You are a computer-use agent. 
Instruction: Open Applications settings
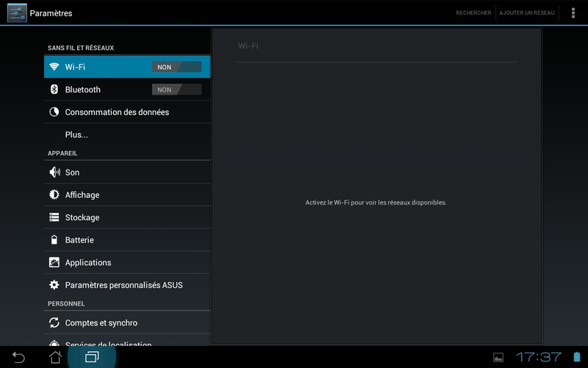pyautogui.click(x=127, y=262)
